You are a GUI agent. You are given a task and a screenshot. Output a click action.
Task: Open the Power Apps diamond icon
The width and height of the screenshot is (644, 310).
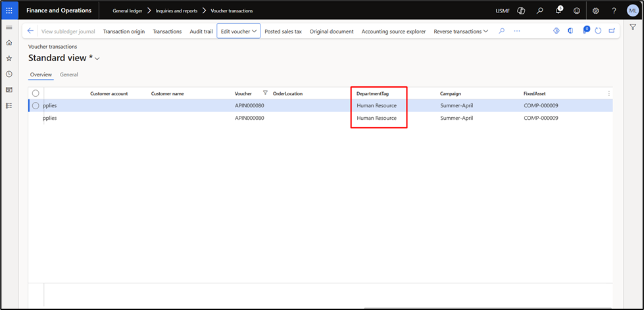pyautogui.click(x=557, y=31)
